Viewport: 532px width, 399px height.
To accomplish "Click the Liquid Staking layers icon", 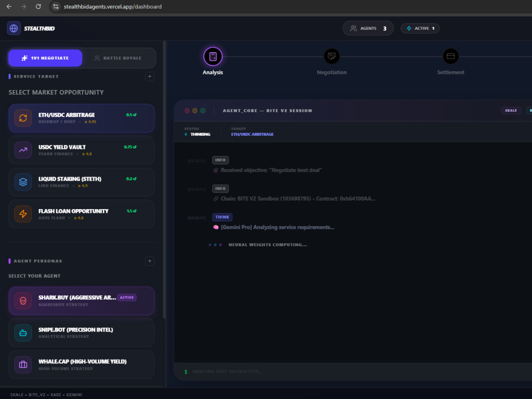I will point(23,182).
